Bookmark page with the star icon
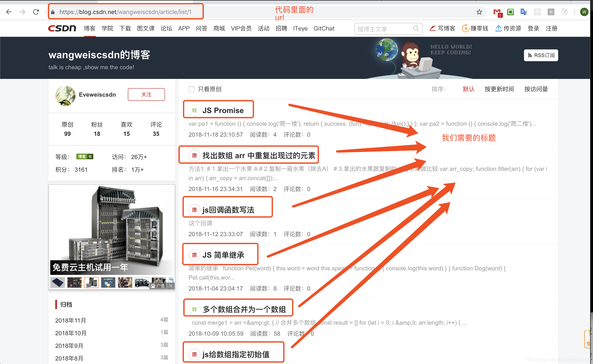Screen dimensions: 593x364 point(479,12)
